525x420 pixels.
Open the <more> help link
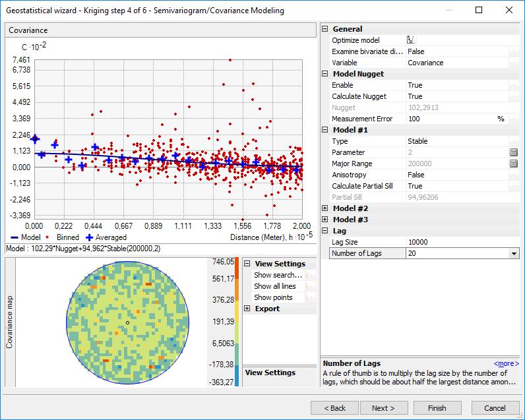[x=507, y=363]
